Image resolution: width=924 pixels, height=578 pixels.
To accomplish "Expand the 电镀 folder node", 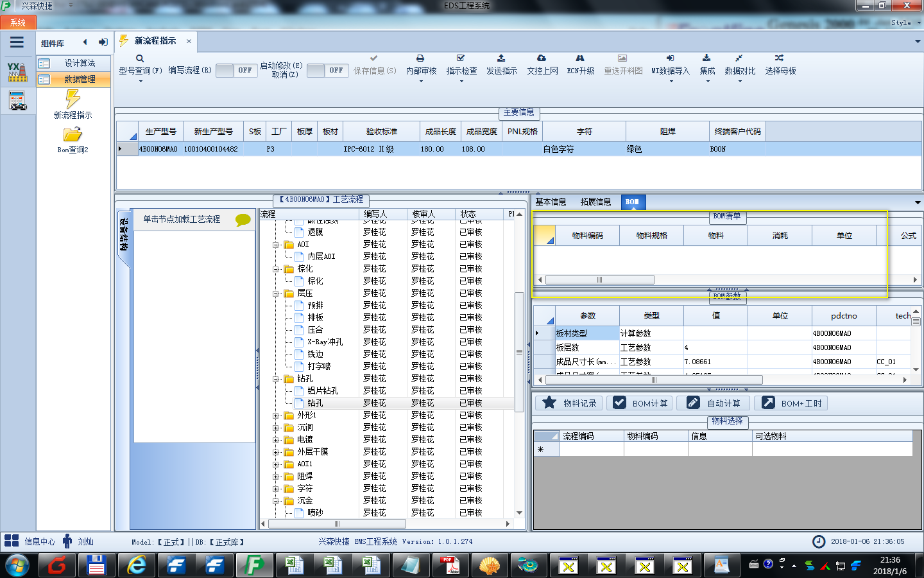I will pyautogui.click(x=276, y=440).
